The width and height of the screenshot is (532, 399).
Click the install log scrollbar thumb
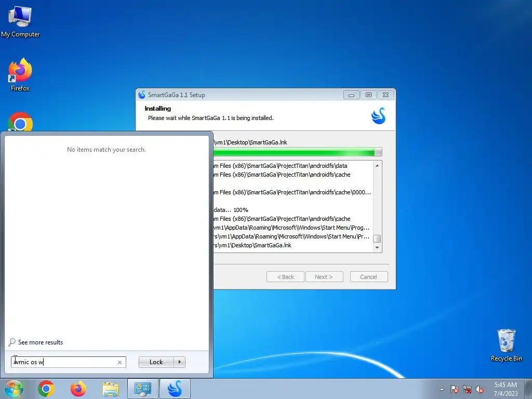tap(377, 238)
